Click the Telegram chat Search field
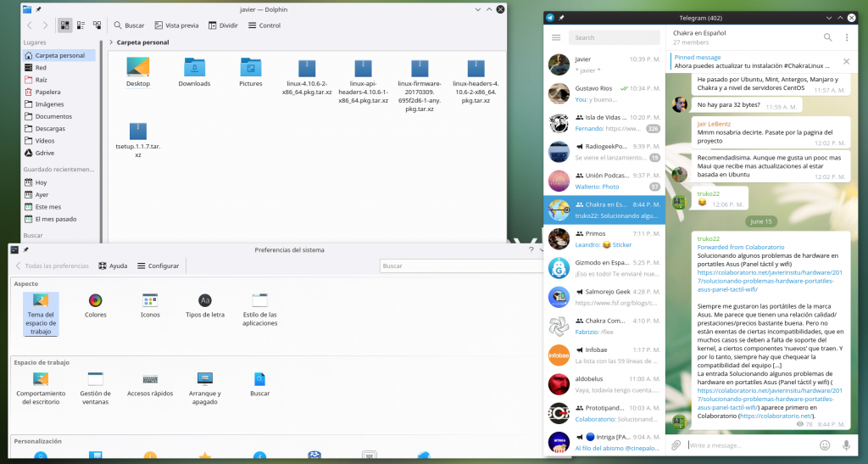Screen dimensions: 868x464 [x=614, y=37]
